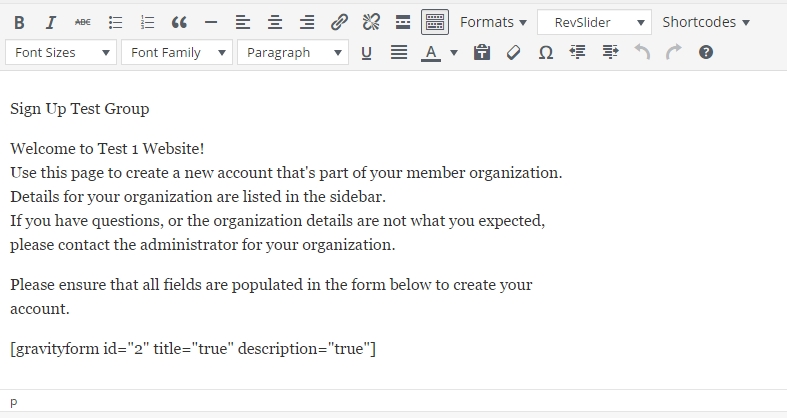Insert a bulleted list
787x418 pixels.
coord(115,22)
